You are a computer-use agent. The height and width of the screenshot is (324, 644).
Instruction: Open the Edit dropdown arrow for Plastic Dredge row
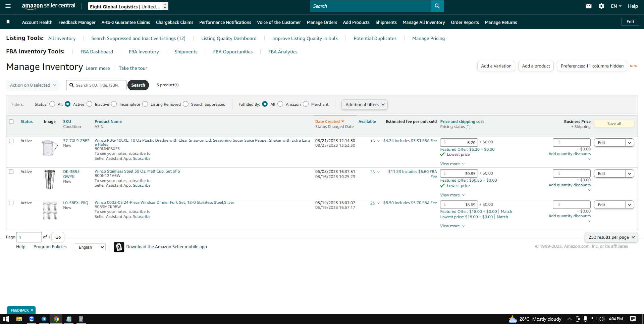[630, 143]
